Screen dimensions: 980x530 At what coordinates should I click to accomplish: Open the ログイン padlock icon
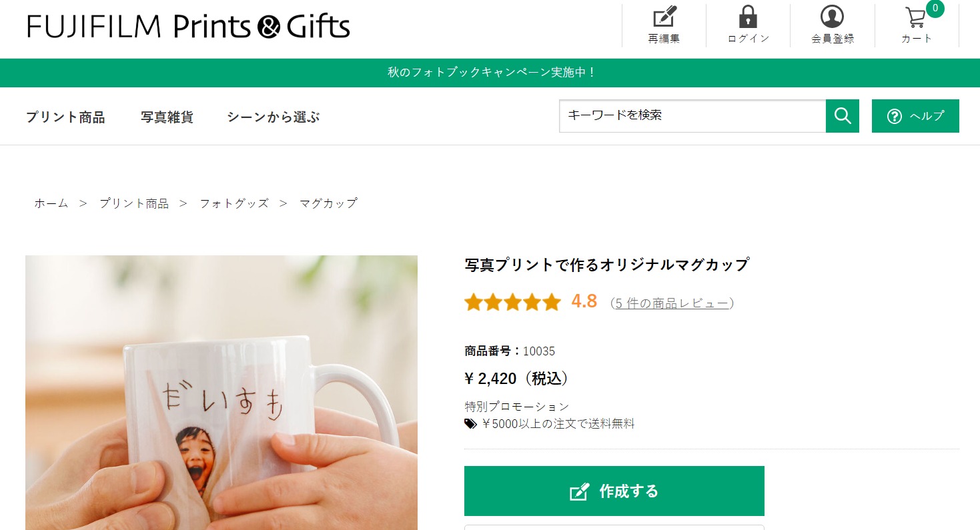pyautogui.click(x=748, y=17)
